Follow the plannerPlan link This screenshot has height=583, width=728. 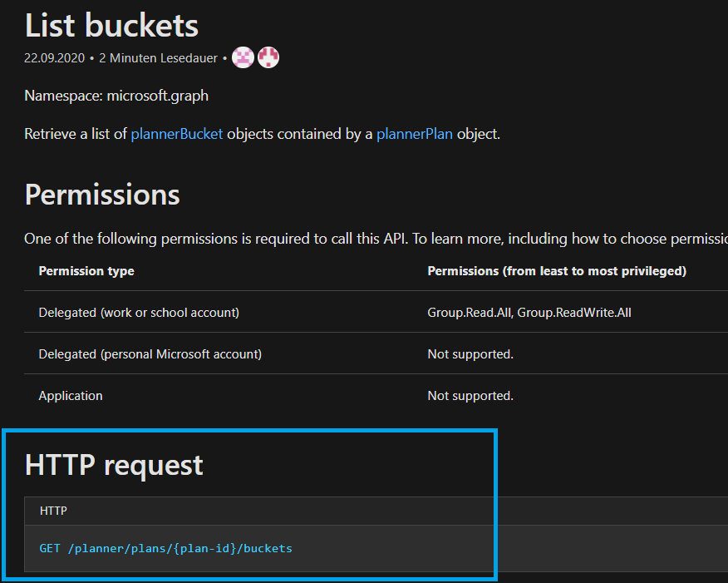(414, 133)
